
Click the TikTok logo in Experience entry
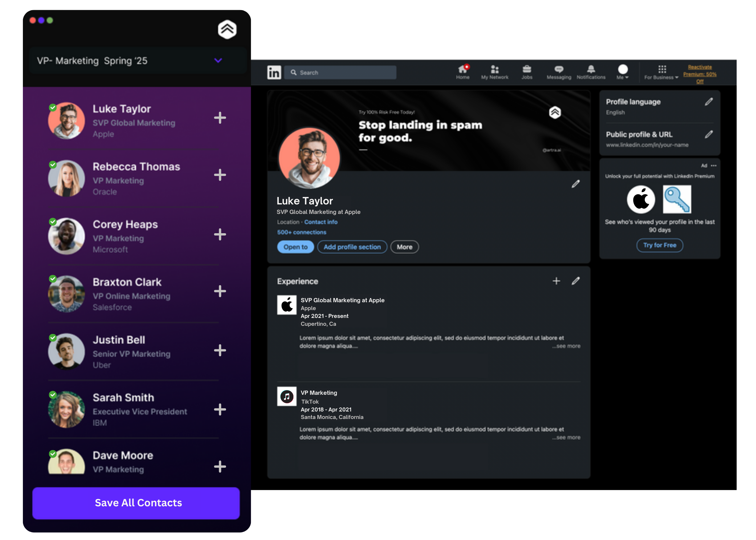[x=287, y=396]
